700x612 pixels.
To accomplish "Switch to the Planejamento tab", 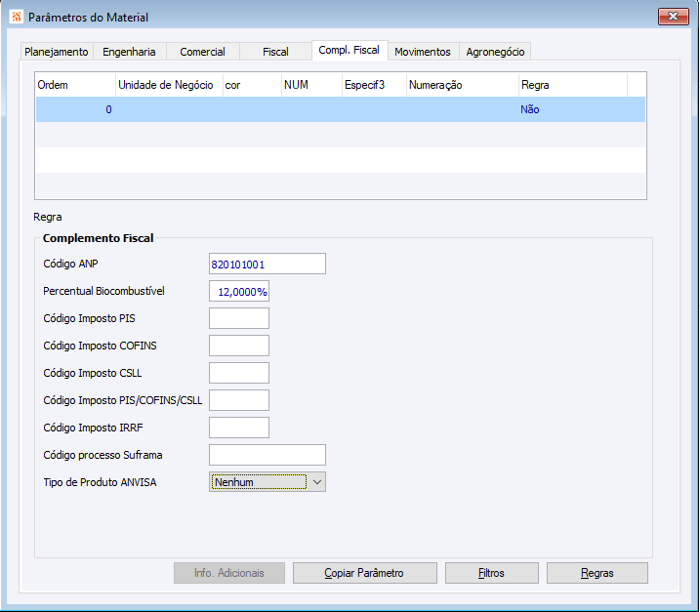I will pos(57,52).
